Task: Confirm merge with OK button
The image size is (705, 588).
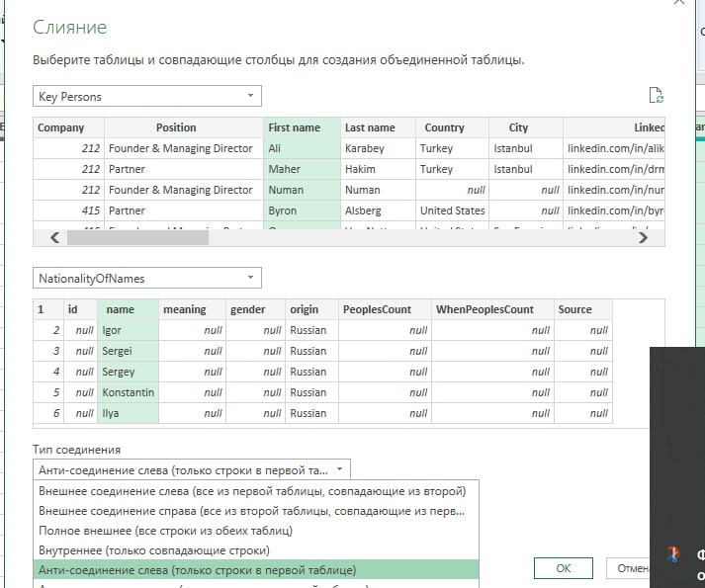Action: pyautogui.click(x=564, y=568)
